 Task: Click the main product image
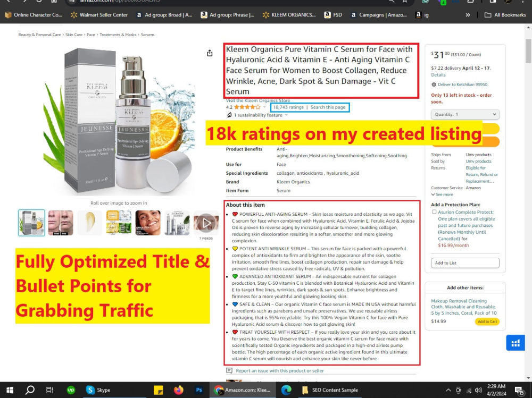pos(119,120)
